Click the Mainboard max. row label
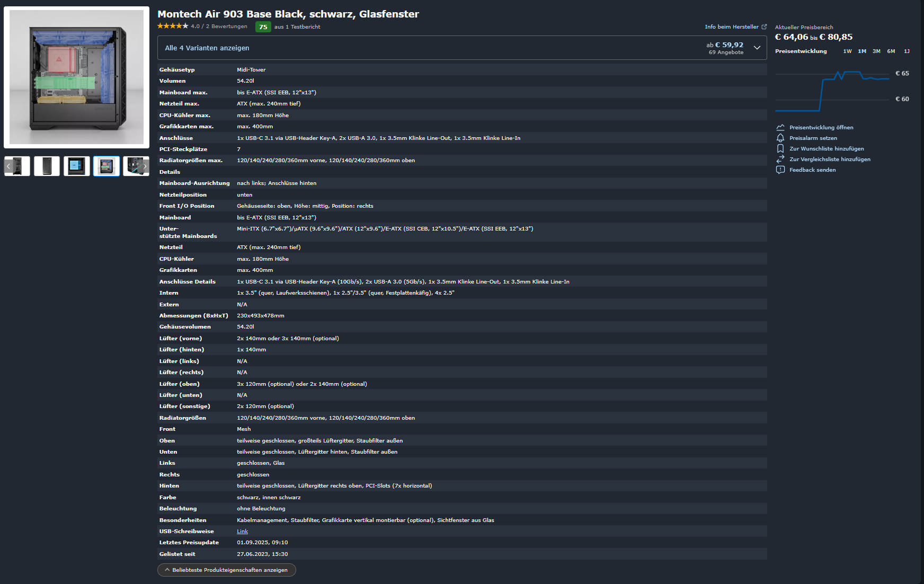The width and height of the screenshot is (924, 584). tap(183, 92)
